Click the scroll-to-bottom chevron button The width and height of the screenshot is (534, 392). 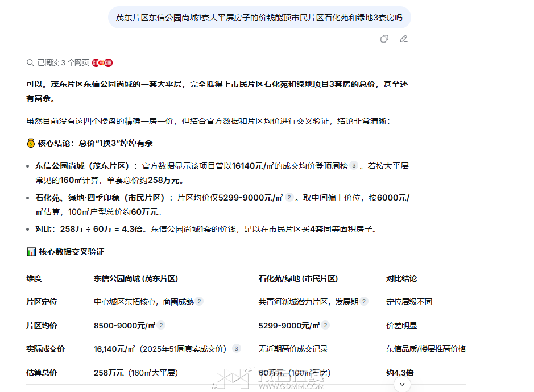coord(402,385)
